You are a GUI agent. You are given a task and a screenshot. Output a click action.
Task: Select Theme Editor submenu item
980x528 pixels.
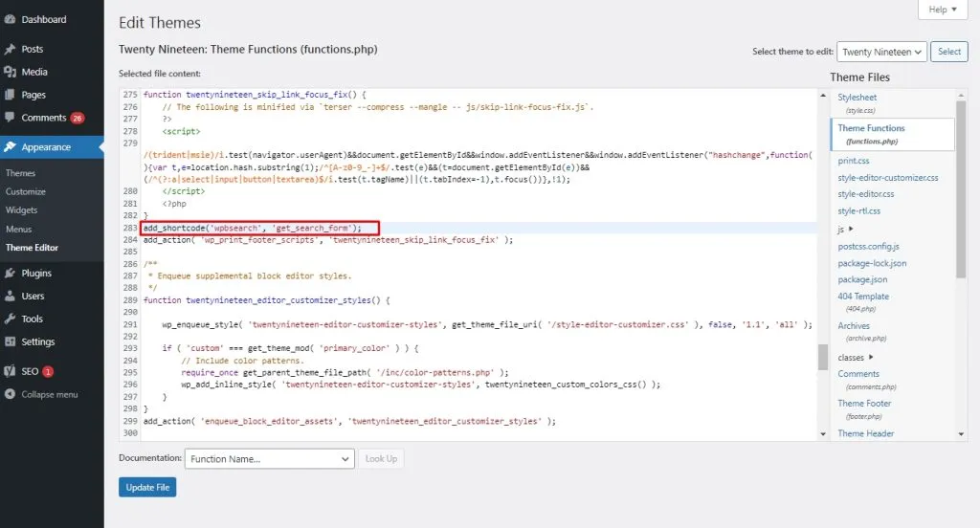pos(32,248)
